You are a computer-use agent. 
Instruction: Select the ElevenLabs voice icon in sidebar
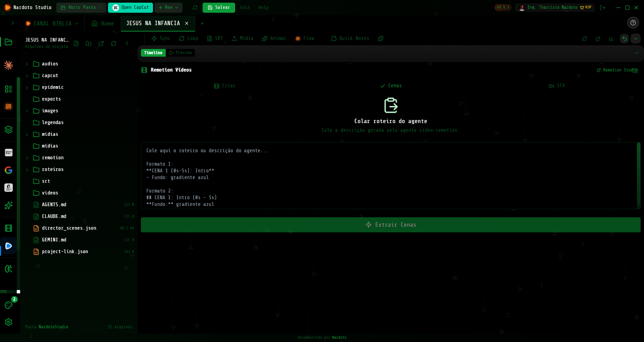[8, 153]
